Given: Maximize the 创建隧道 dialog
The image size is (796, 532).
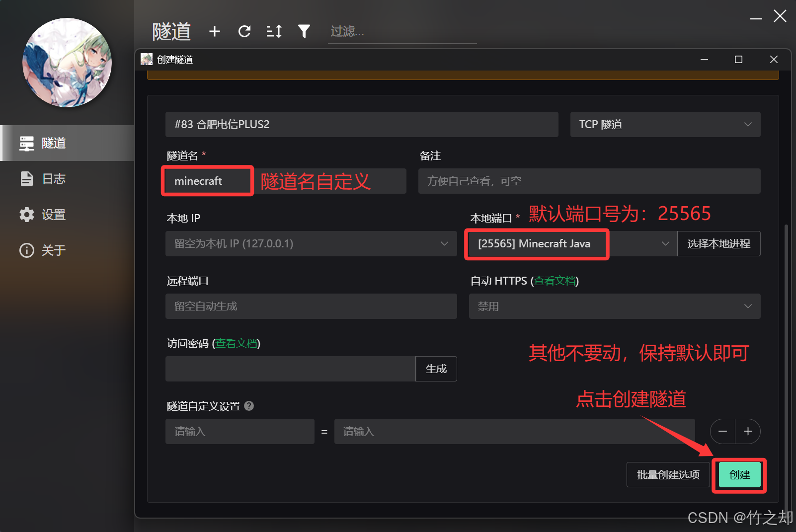Looking at the screenshot, I should click(738, 59).
